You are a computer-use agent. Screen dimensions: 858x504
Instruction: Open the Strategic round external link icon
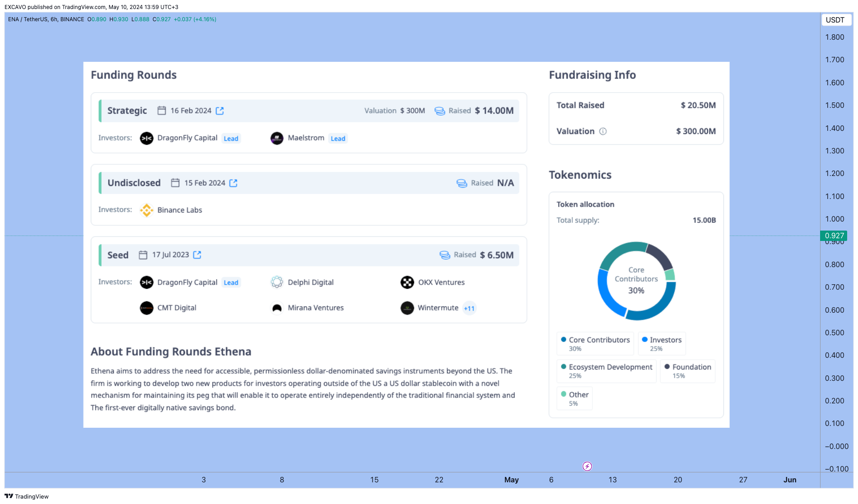click(x=220, y=111)
